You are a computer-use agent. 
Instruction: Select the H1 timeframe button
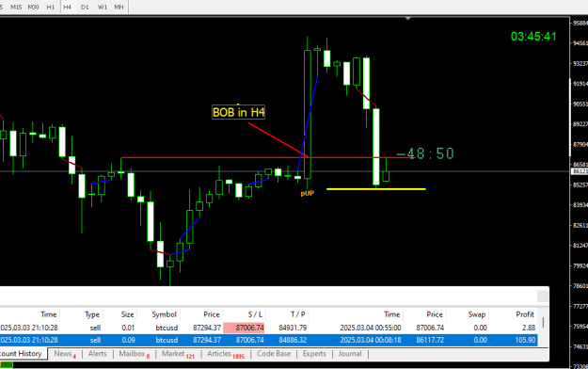[x=50, y=7]
